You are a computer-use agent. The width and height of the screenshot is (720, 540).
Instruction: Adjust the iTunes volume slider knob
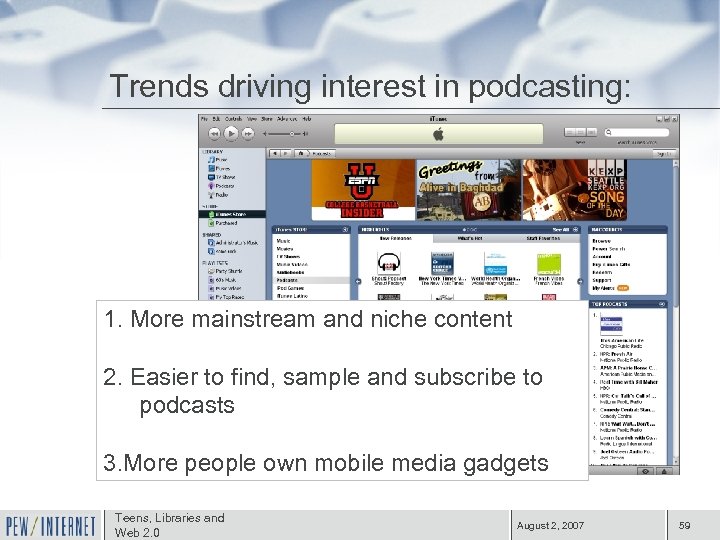[292, 134]
